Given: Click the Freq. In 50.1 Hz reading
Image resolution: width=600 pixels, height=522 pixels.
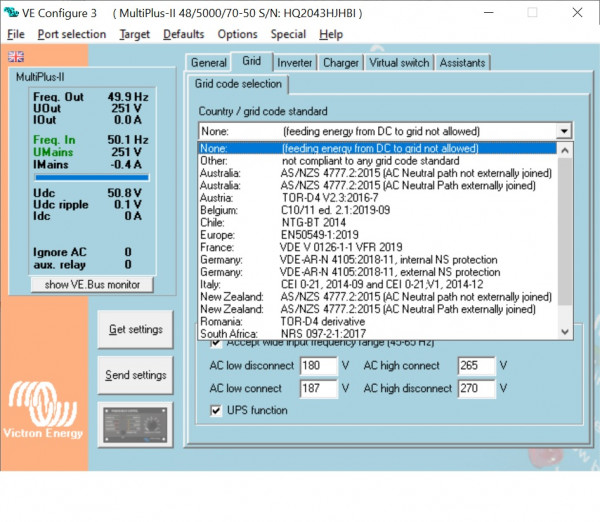Looking at the screenshot, I should click(x=91, y=140).
